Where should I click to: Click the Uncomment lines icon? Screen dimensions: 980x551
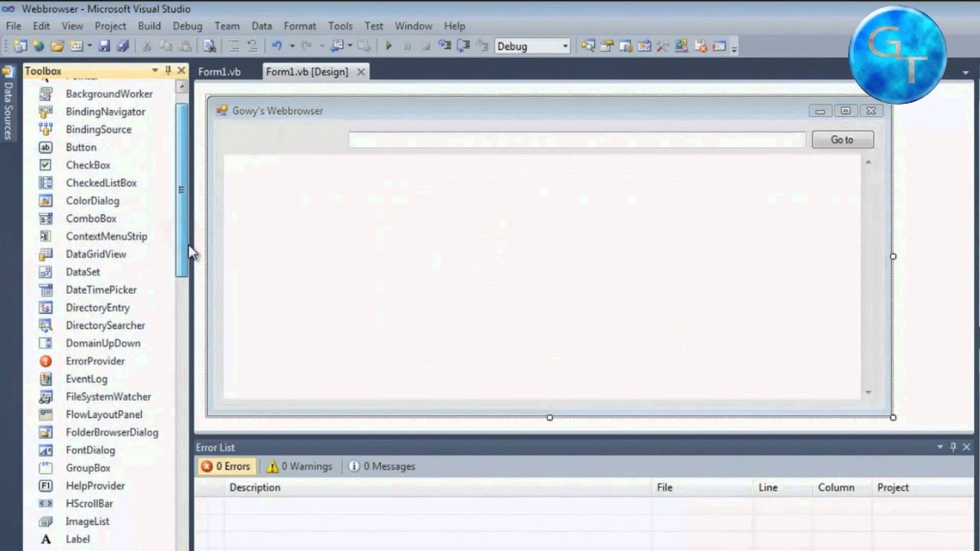252,46
